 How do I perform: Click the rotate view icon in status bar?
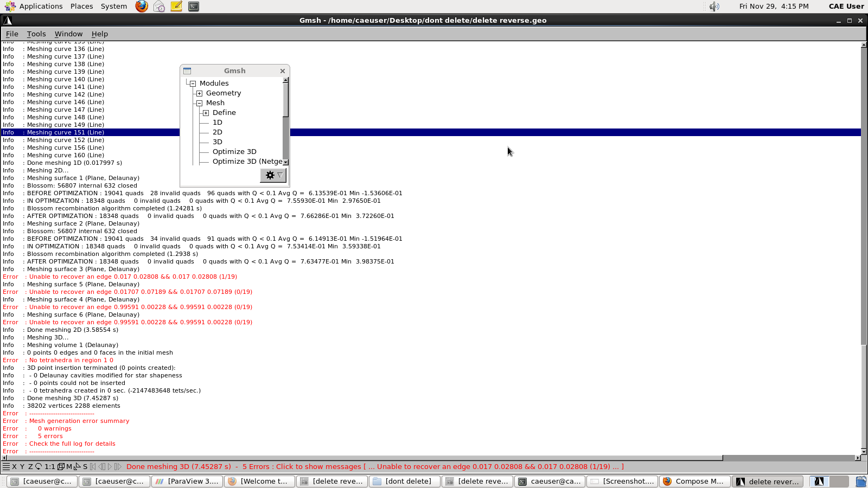39,466
